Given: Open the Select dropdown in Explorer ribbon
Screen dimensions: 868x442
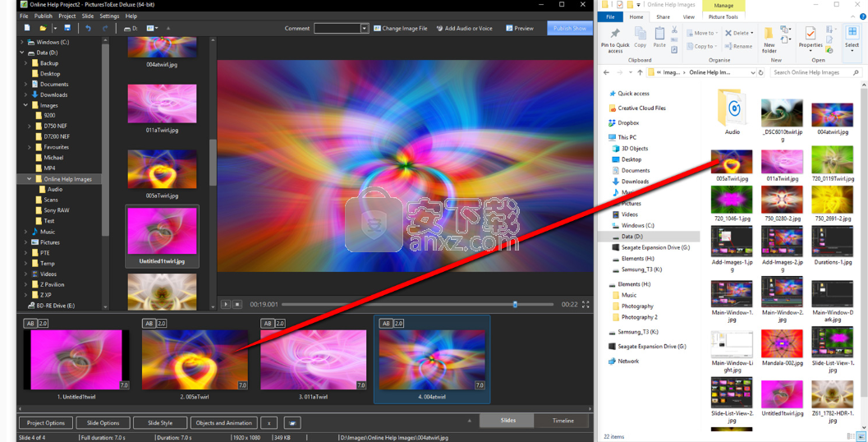Looking at the screenshot, I should [852, 51].
